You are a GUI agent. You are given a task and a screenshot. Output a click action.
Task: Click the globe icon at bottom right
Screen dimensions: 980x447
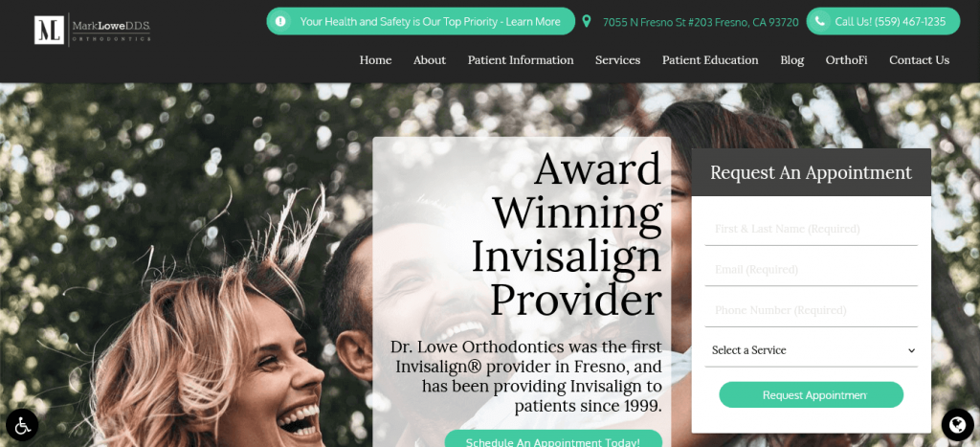click(957, 424)
